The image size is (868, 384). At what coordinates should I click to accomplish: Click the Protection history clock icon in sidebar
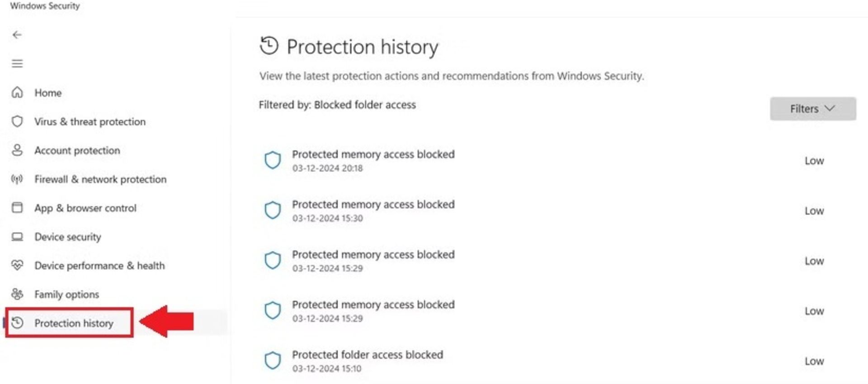(17, 322)
